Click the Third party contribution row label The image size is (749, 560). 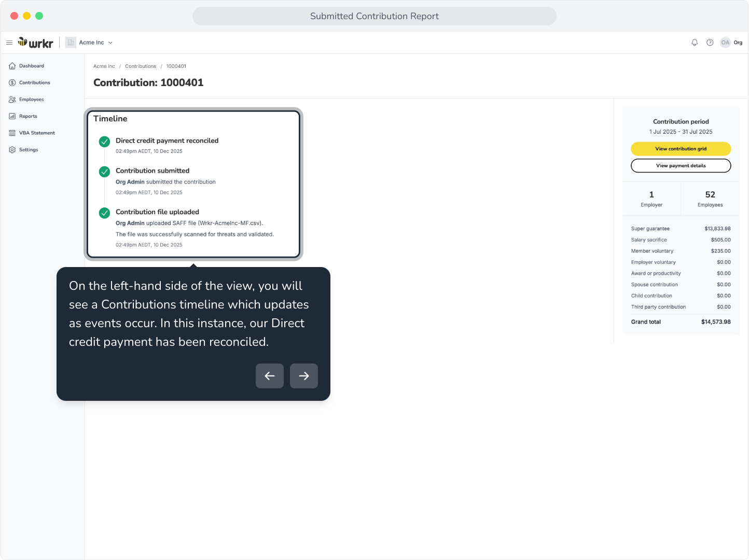(x=658, y=307)
